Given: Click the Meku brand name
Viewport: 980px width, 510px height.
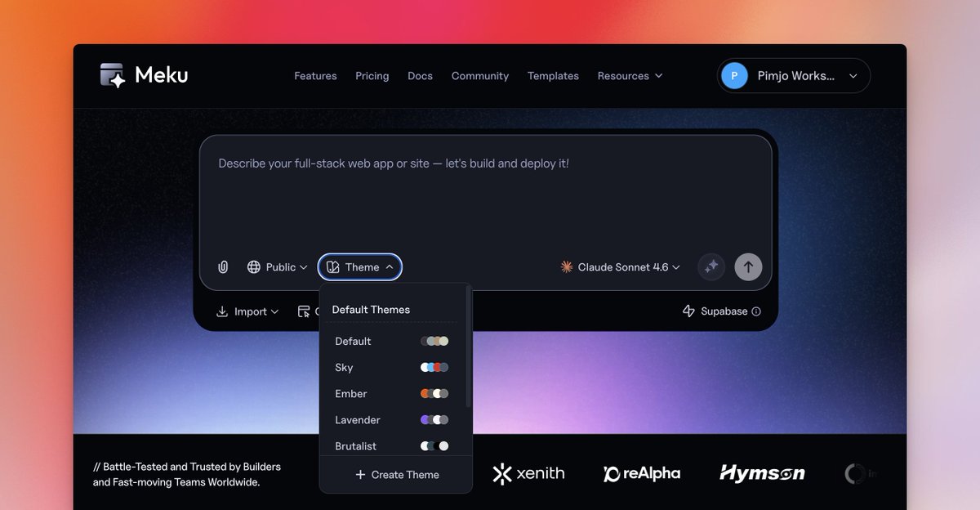Looking at the screenshot, I should click(162, 75).
